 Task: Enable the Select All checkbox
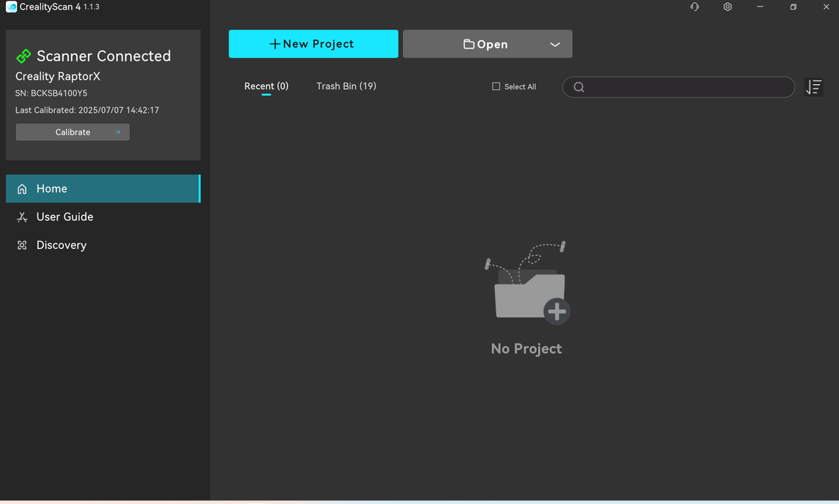496,87
